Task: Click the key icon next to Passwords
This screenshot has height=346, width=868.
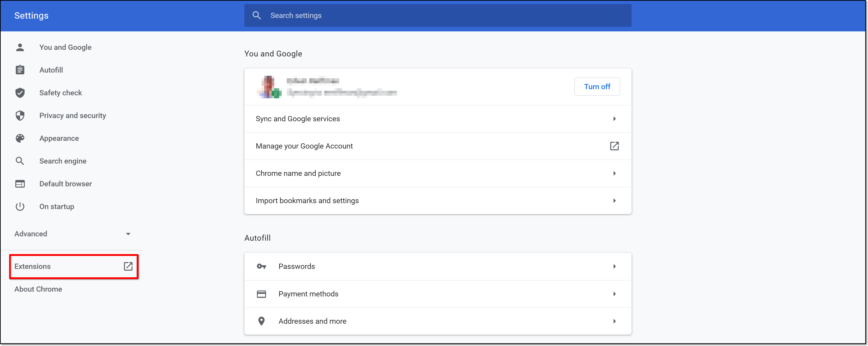Action: coord(261,266)
